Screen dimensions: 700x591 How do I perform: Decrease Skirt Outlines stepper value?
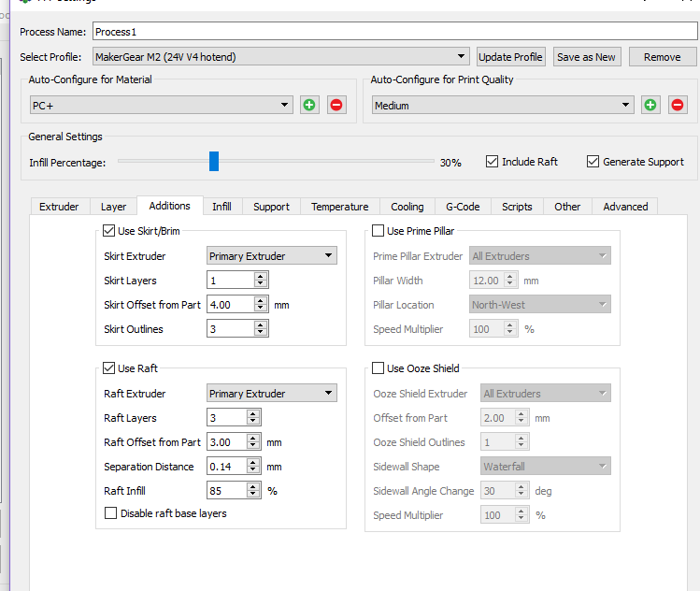(261, 332)
